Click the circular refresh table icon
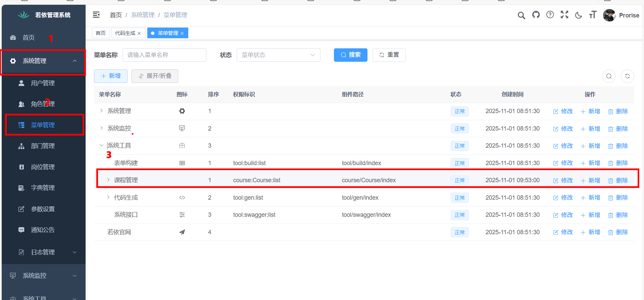 pyautogui.click(x=627, y=76)
